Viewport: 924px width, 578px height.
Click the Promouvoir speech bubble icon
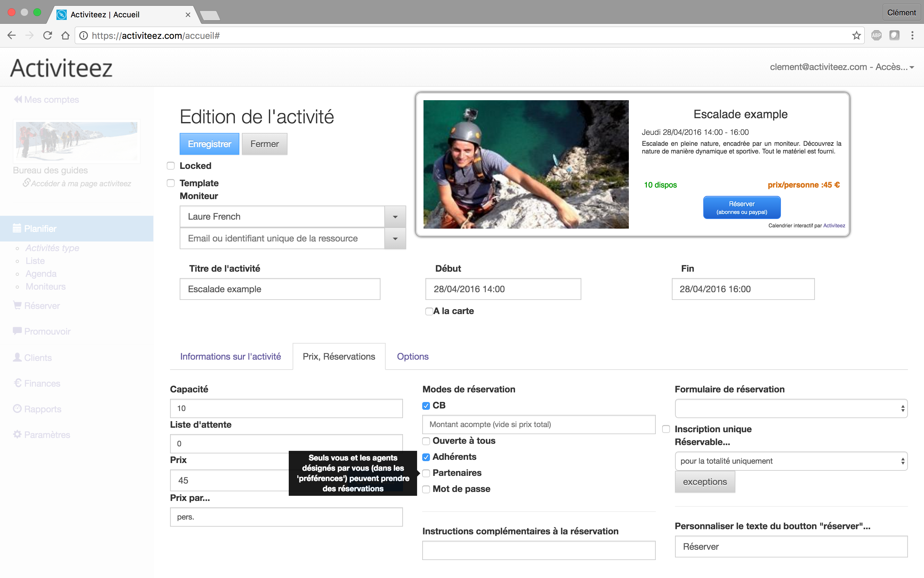[x=17, y=331]
